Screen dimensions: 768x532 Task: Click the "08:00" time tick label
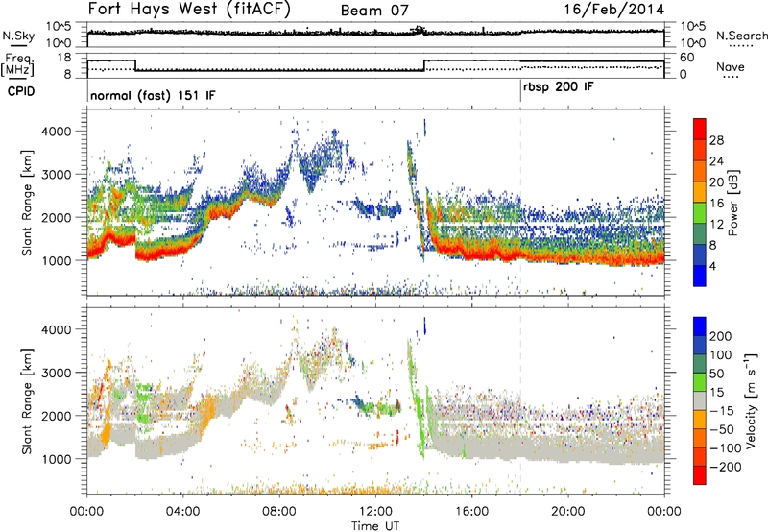point(279,512)
